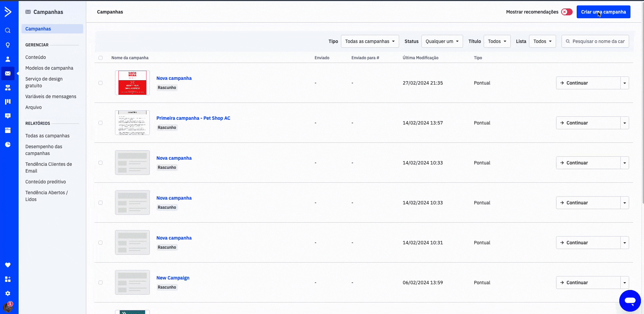
Task: Click the Criar uma campanha button
Action: click(x=603, y=12)
